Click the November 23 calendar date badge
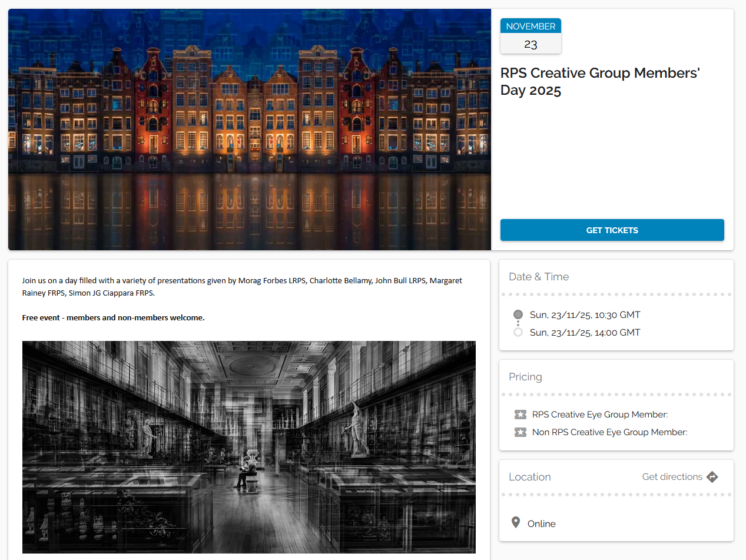The image size is (746, 560). pyautogui.click(x=531, y=36)
